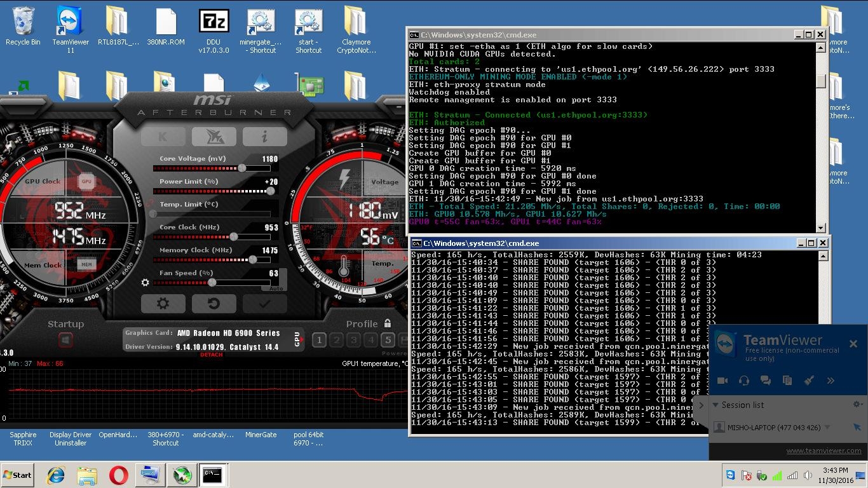Select minergate shortcut desktop icon

(x=261, y=31)
